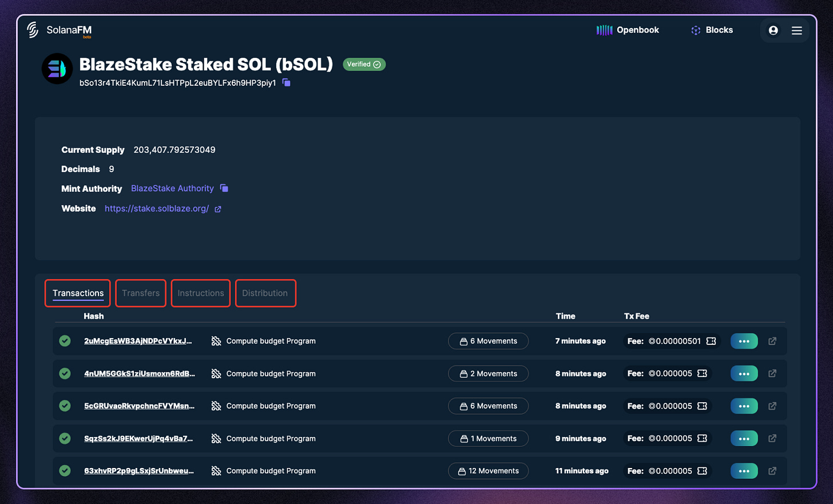Click the Current Supply value 203,407.792573049
Viewport: 833px width, 504px height.
[174, 150]
